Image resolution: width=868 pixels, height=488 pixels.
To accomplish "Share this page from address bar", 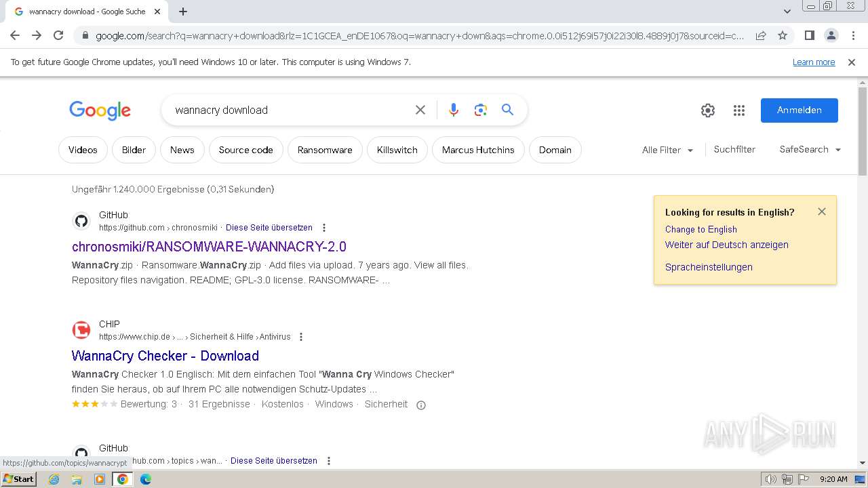I will pos(761,35).
